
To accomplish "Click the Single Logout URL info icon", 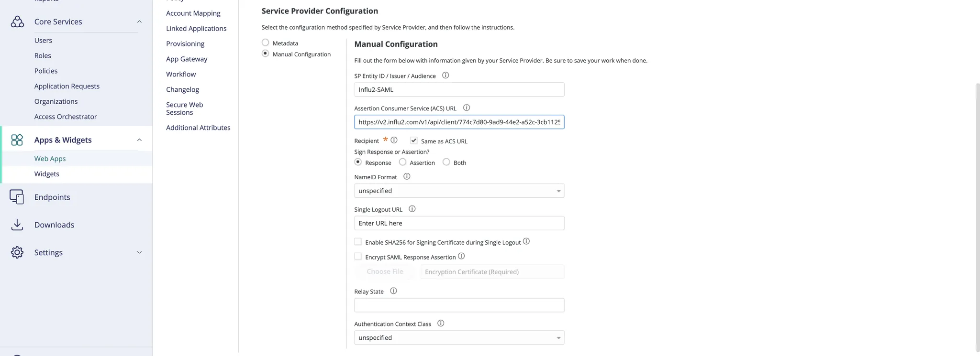I will pos(412,209).
